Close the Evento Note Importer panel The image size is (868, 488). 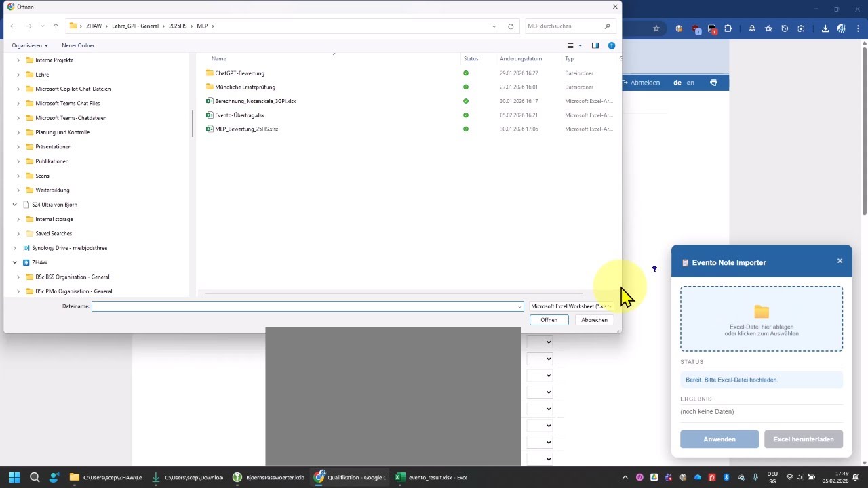coord(840,261)
